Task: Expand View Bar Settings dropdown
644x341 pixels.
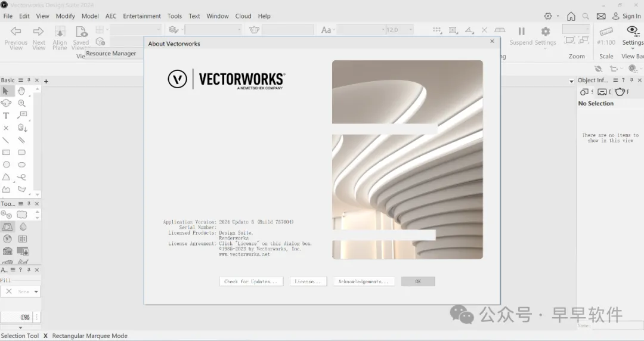Action: coord(633,48)
